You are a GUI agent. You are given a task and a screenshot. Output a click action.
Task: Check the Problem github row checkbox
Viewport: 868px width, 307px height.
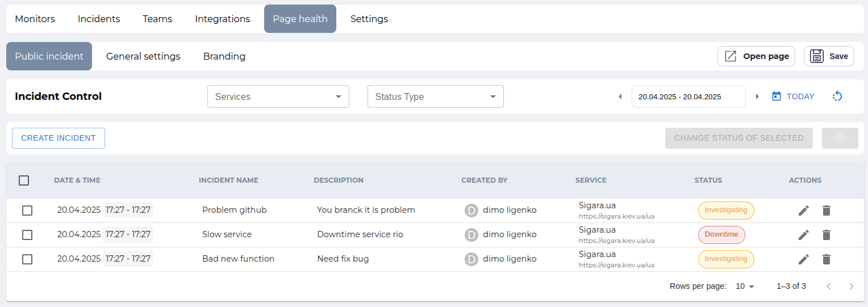pos(27,211)
